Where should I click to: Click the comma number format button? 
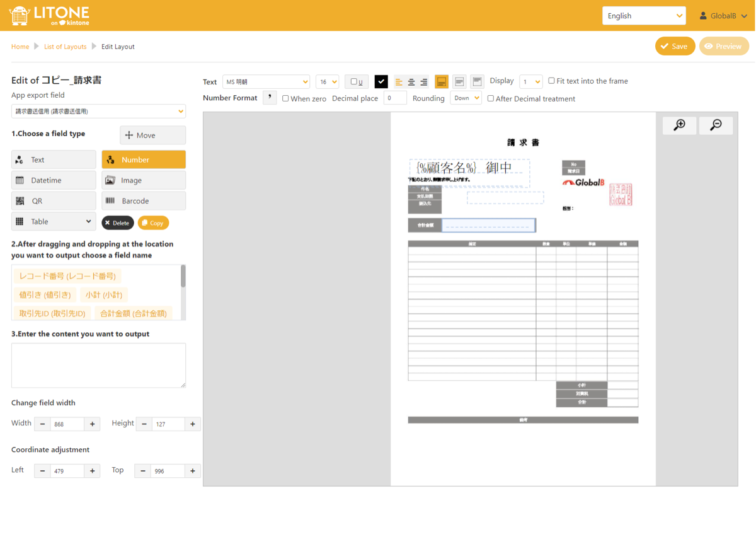(x=270, y=98)
